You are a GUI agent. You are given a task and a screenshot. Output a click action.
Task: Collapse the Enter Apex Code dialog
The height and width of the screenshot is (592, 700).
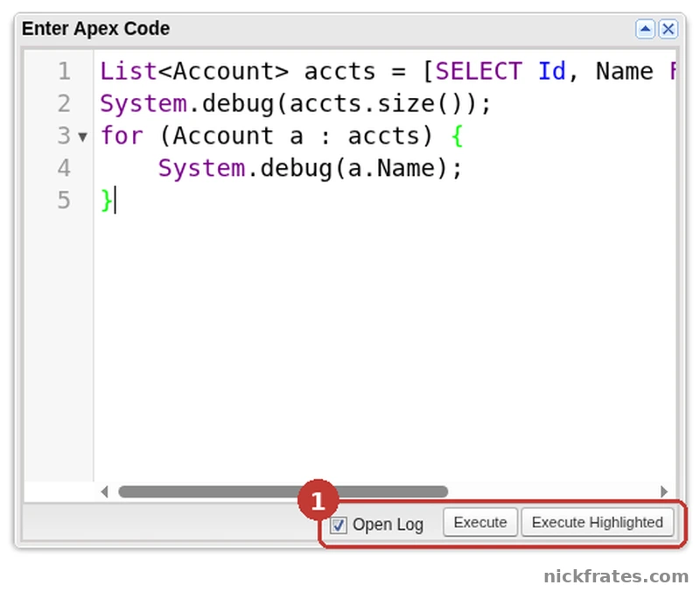[645, 30]
